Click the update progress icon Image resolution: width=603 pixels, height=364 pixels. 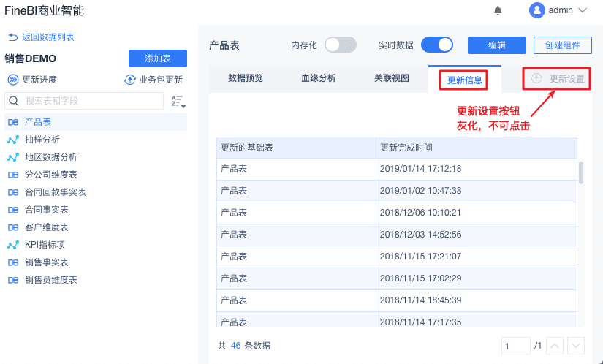click(13, 80)
